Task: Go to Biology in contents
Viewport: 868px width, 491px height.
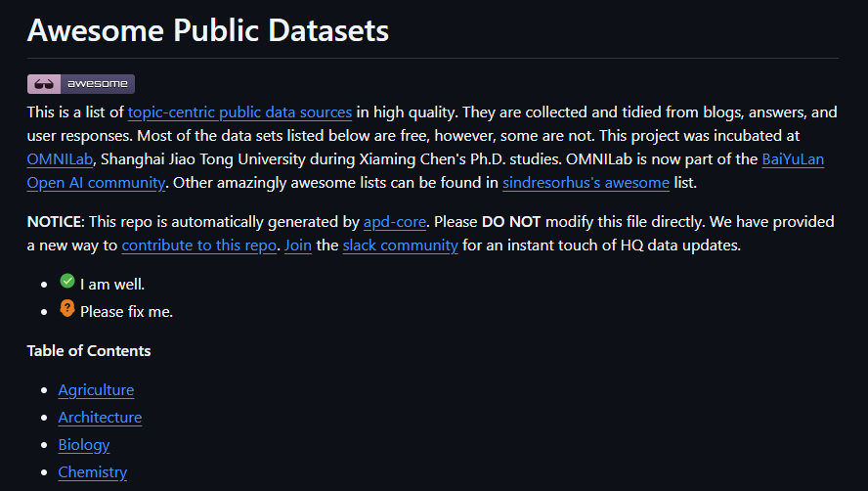Action: (84, 445)
